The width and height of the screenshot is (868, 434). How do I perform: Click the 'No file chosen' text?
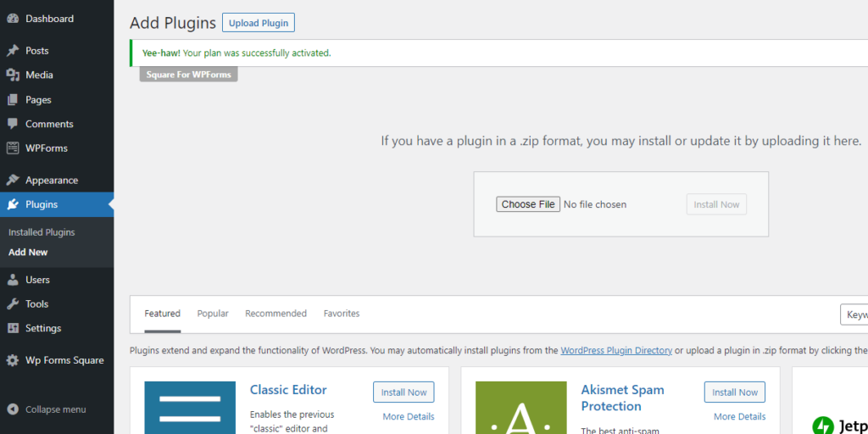[595, 204]
